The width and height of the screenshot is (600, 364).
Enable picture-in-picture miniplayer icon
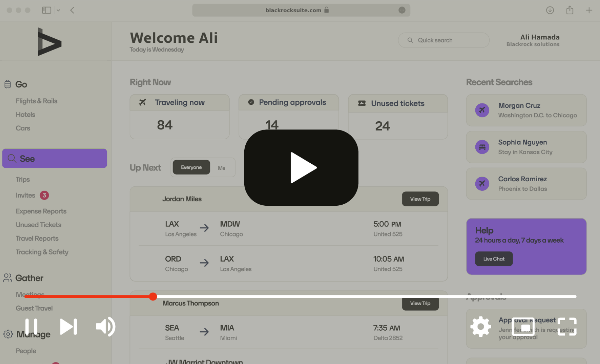pyautogui.click(x=523, y=327)
